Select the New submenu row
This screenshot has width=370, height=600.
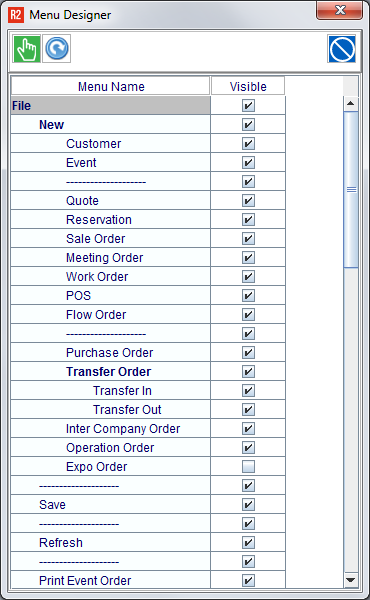point(111,124)
